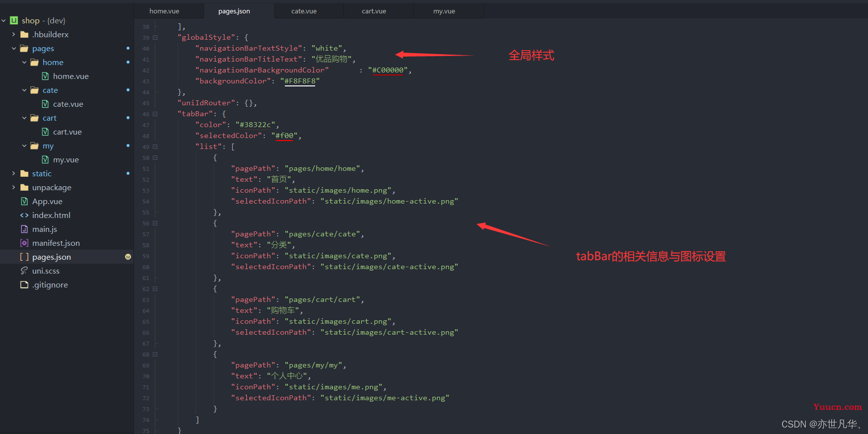Click the pages.json bracket icon
The width and height of the screenshot is (868, 434).
(x=24, y=257)
